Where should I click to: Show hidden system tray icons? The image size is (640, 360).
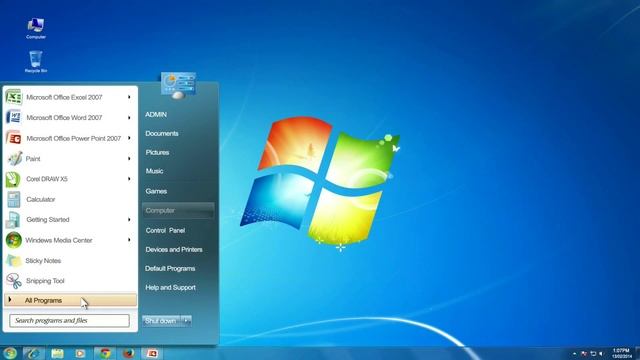[x=575, y=353]
